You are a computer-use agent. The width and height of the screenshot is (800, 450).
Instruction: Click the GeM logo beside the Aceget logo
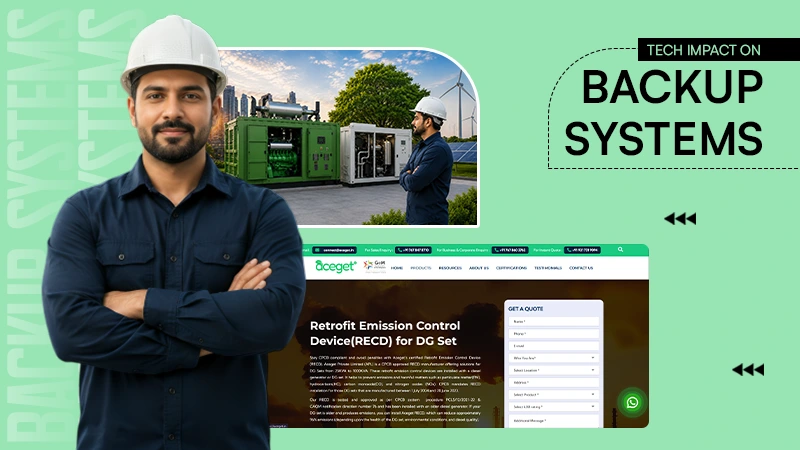pos(374,265)
